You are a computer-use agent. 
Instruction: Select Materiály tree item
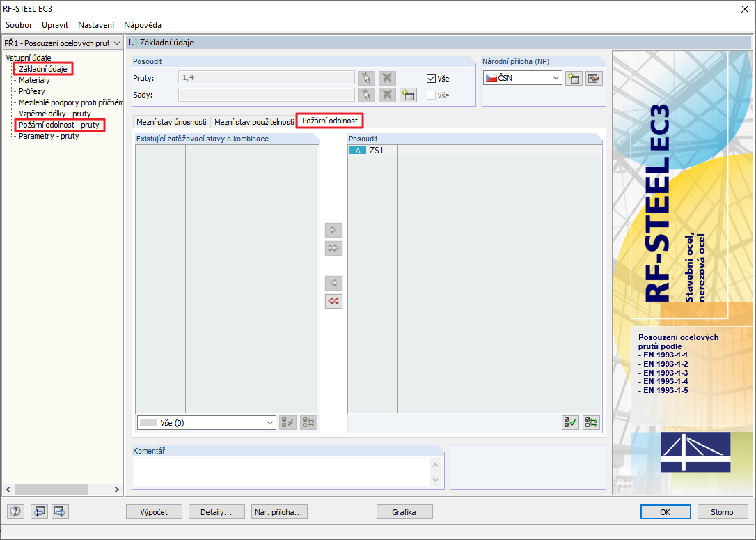[34, 80]
